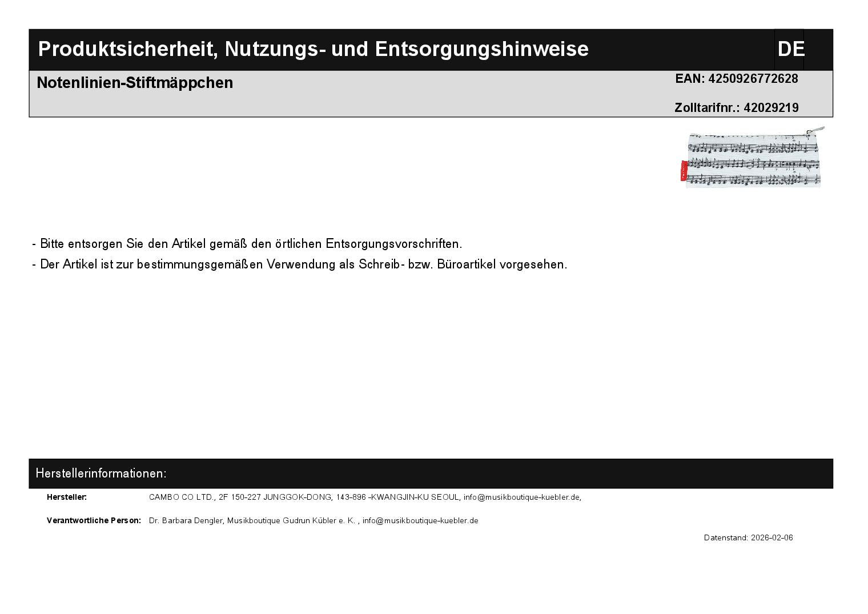Click the Zolltarifnr. 42029219 text

[x=736, y=108]
